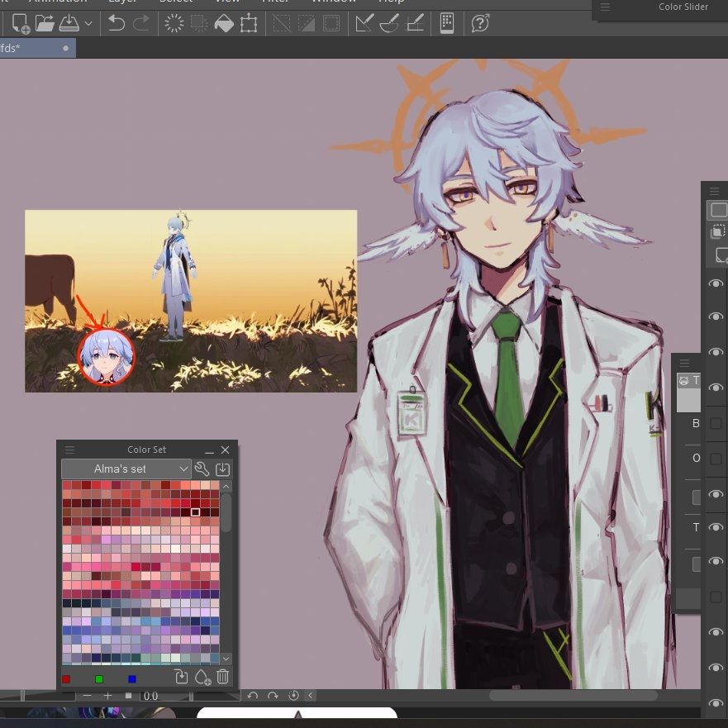This screenshot has height=728, width=728.
Task: Pick the blue swatch below the color grid
Action: point(132,679)
